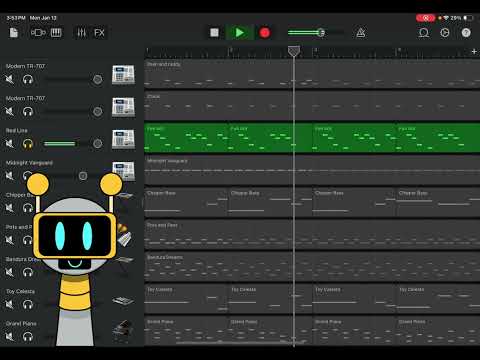This screenshot has height=360, width=480.
Task: Disable solo on the Red Line track
Action: pyautogui.click(x=28, y=144)
